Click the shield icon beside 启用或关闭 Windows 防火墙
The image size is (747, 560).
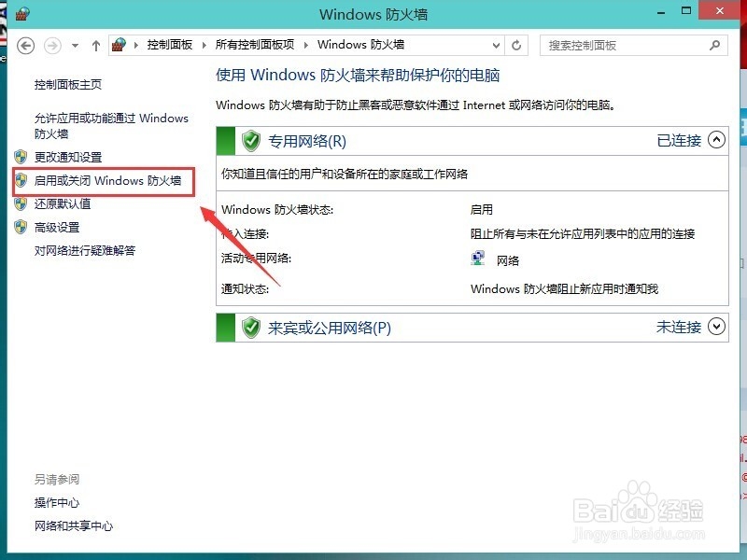click(19, 181)
